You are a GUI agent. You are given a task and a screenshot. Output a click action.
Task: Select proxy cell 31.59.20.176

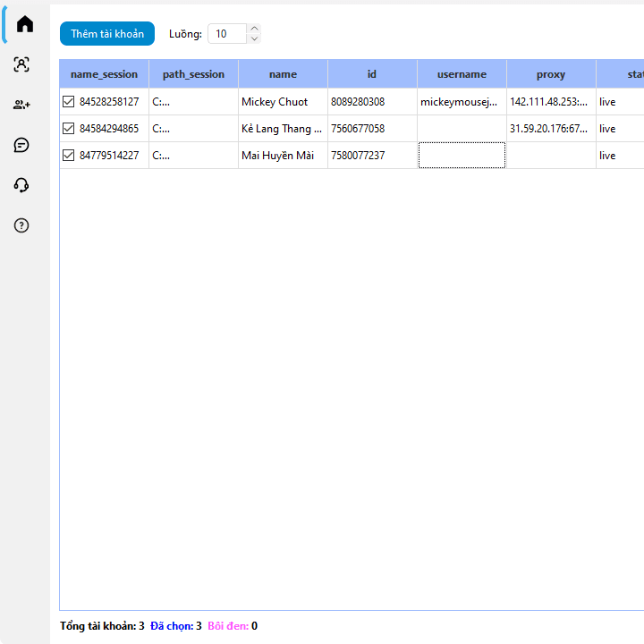coord(550,129)
